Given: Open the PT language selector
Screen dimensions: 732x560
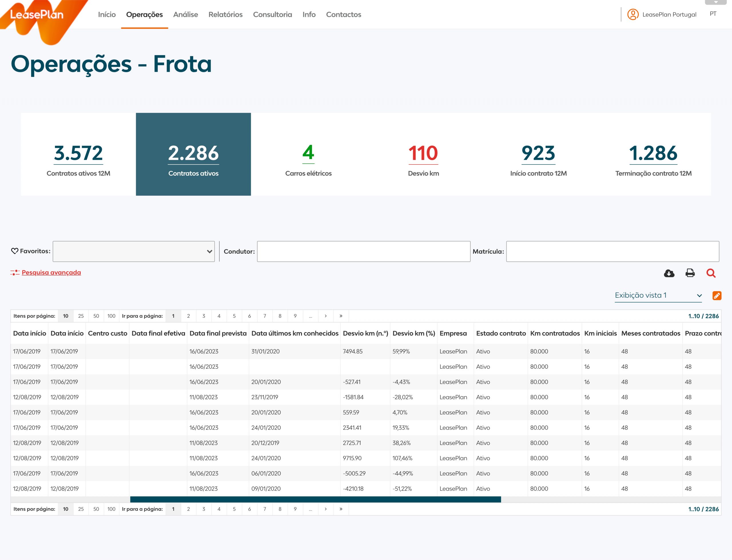Looking at the screenshot, I should pos(713,14).
